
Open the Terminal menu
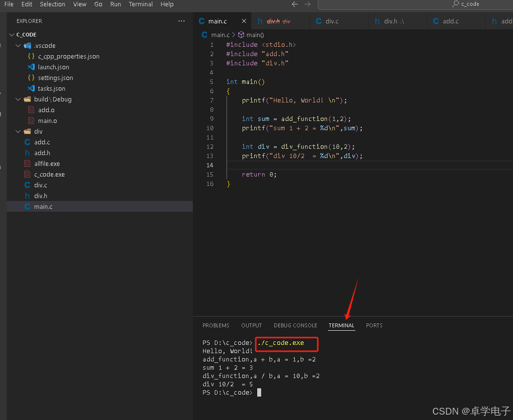[141, 4]
